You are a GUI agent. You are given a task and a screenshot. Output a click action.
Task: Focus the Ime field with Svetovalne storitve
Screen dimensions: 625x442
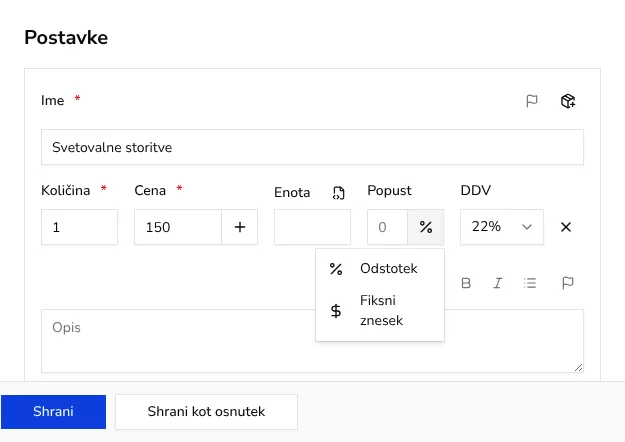312,147
